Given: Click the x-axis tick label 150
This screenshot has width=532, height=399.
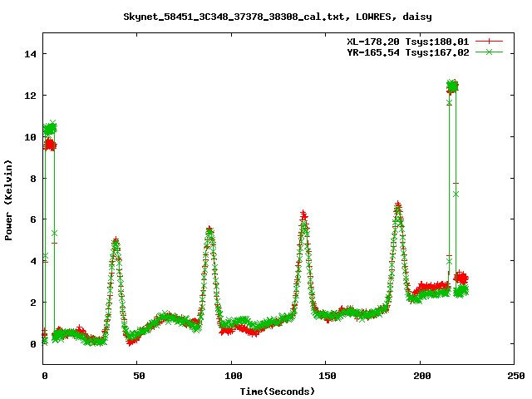Looking at the screenshot, I should click(x=327, y=376).
